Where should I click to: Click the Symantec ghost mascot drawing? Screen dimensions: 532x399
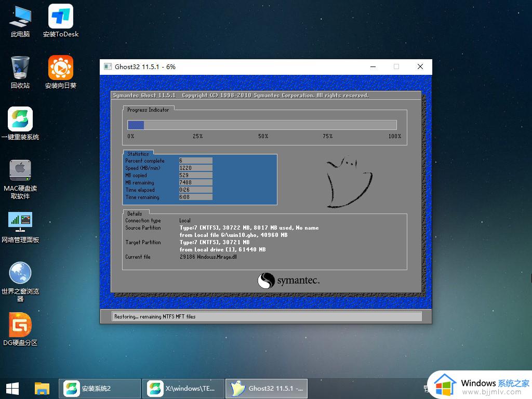[350, 182]
